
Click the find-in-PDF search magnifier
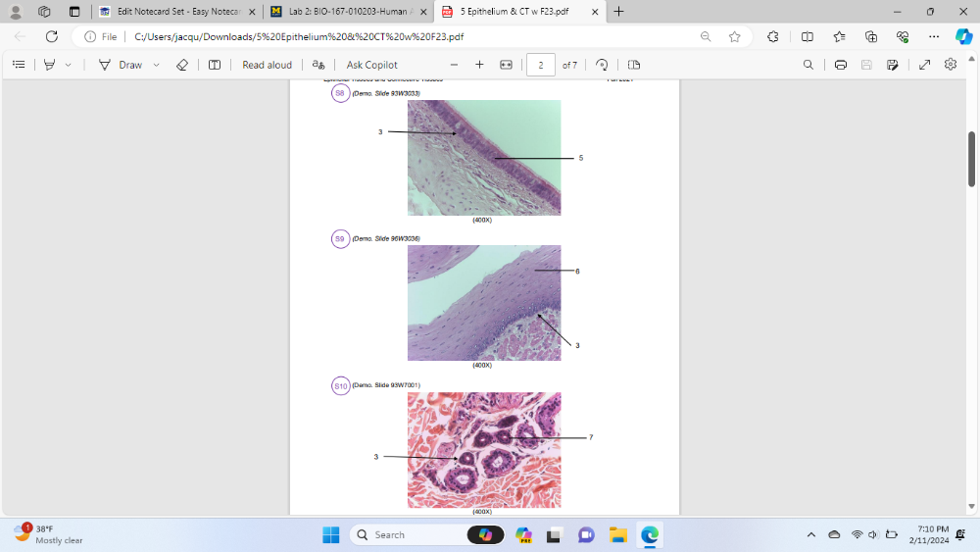click(x=808, y=65)
